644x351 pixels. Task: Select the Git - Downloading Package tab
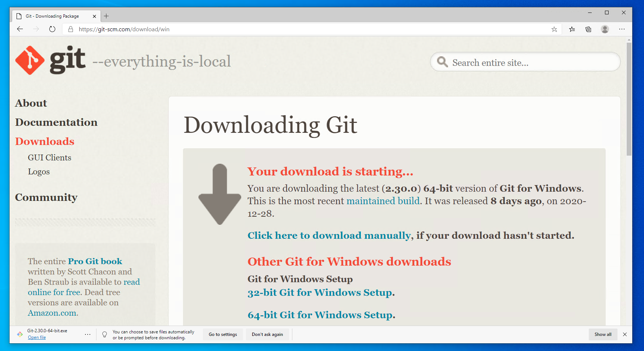click(56, 16)
